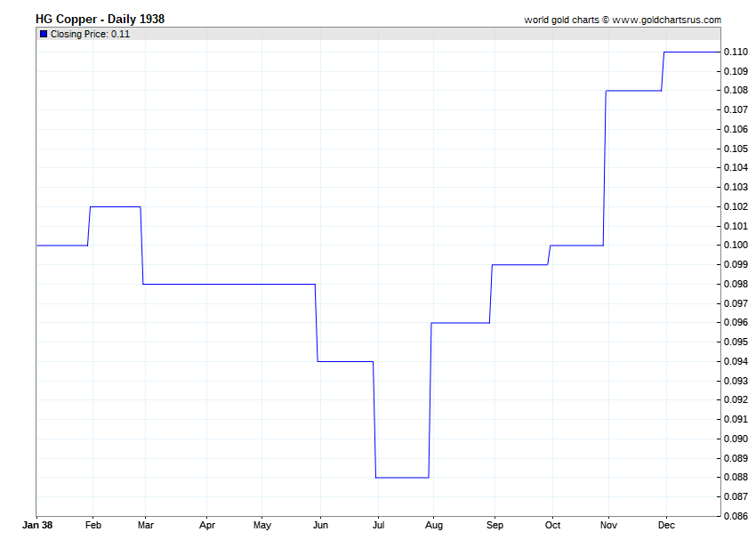Click the 'Jan 38' axis label
Screen dimensions: 756x548
click(37, 525)
